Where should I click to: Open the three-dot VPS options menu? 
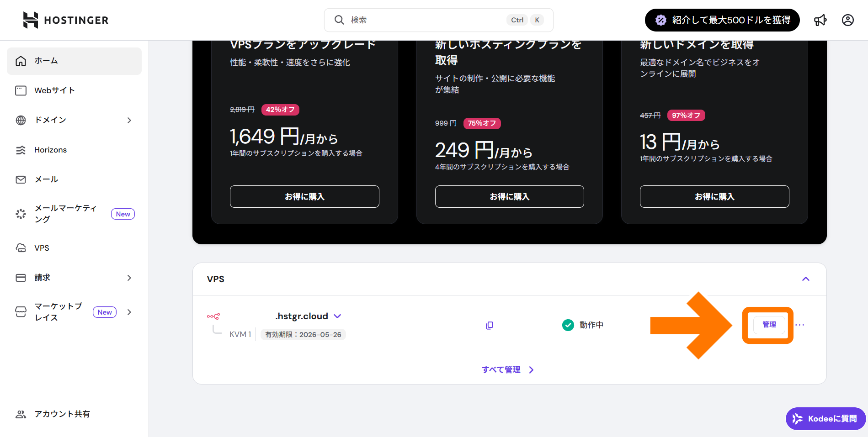point(799,325)
